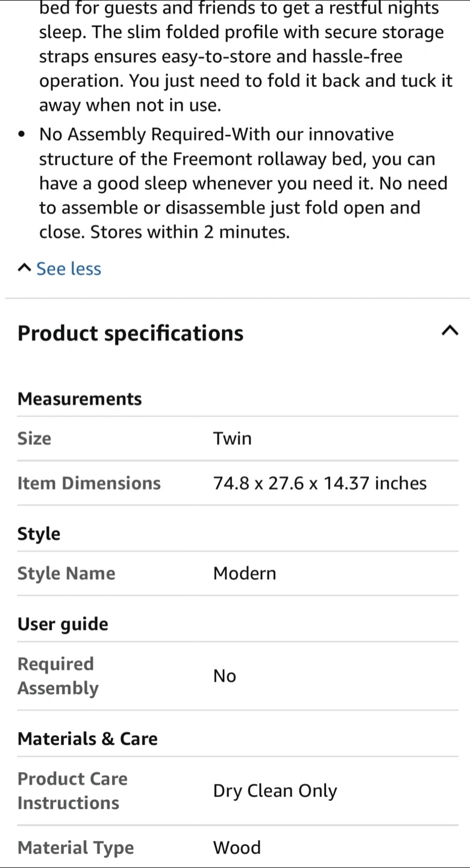Tap the Modern style value
470x868 pixels.
(245, 573)
